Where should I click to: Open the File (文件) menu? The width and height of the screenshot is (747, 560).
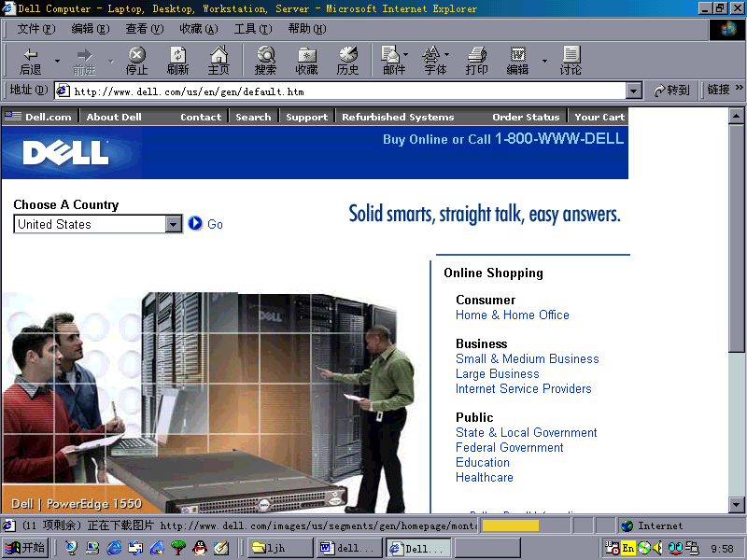coord(36,29)
